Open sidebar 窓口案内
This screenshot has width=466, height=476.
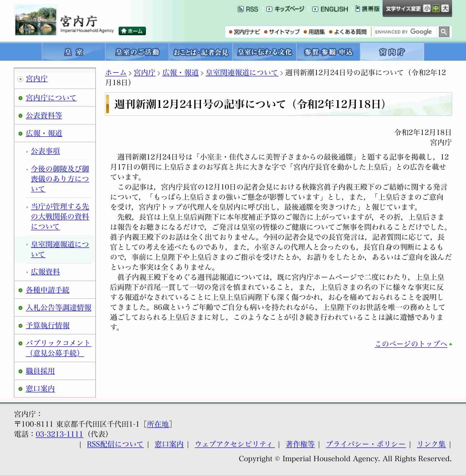[x=40, y=389]
